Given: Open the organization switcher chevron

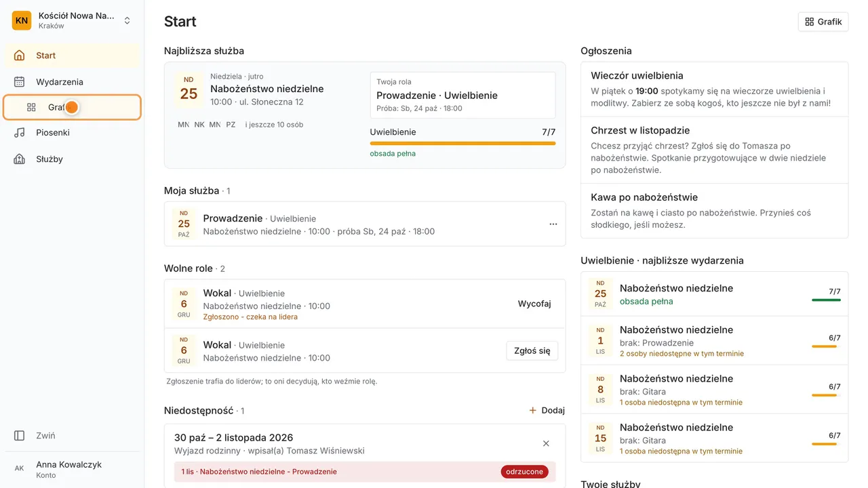Looking at the screenshot, I should coord(127,21).
